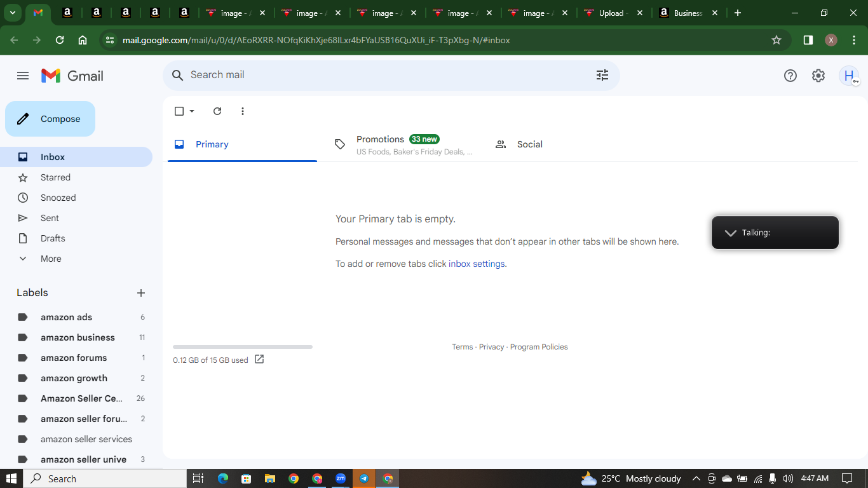
Task: Refresh the inbox with the refresh icon
Action: point(217,111)
